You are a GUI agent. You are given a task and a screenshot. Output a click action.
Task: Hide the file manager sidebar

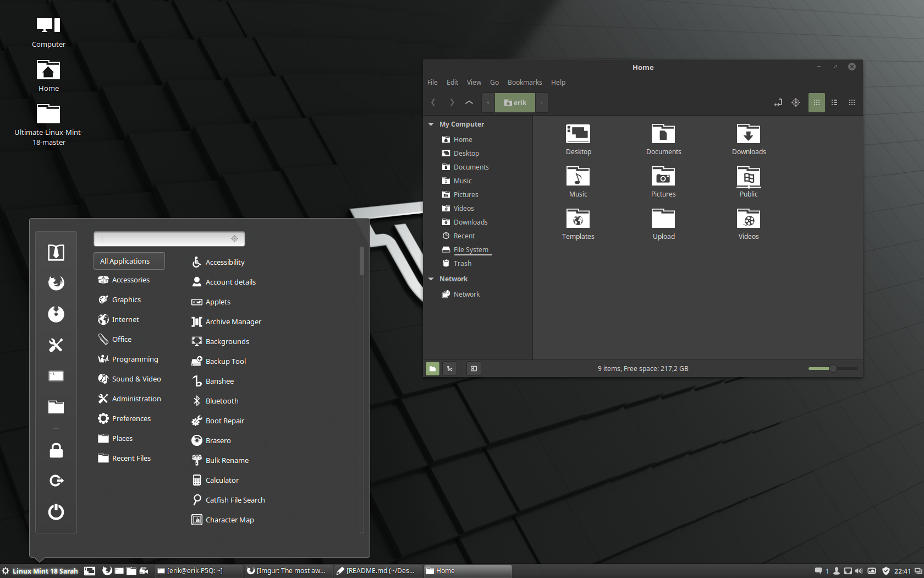474,369
